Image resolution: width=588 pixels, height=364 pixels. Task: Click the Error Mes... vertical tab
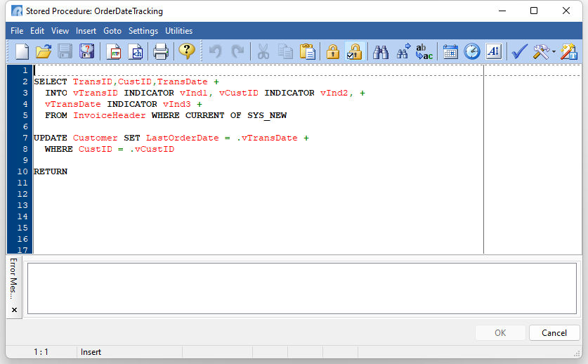point(13,278)
